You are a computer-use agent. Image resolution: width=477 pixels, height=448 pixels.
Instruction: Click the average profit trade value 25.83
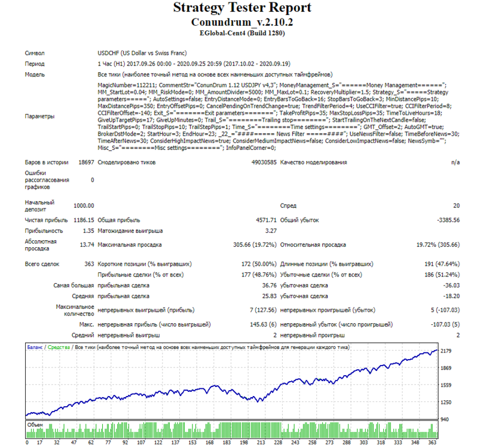pos(270,296)
